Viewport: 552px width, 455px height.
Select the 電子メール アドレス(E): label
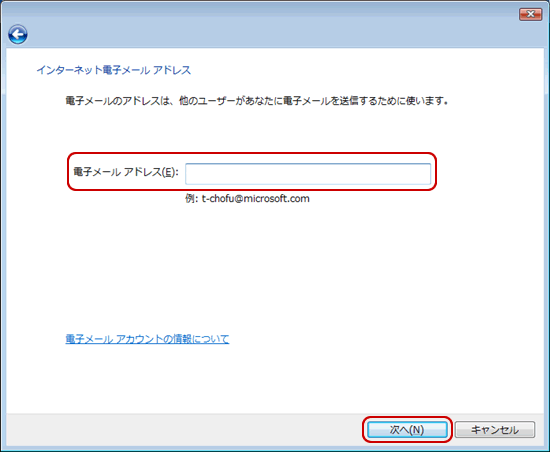(126, 172)
